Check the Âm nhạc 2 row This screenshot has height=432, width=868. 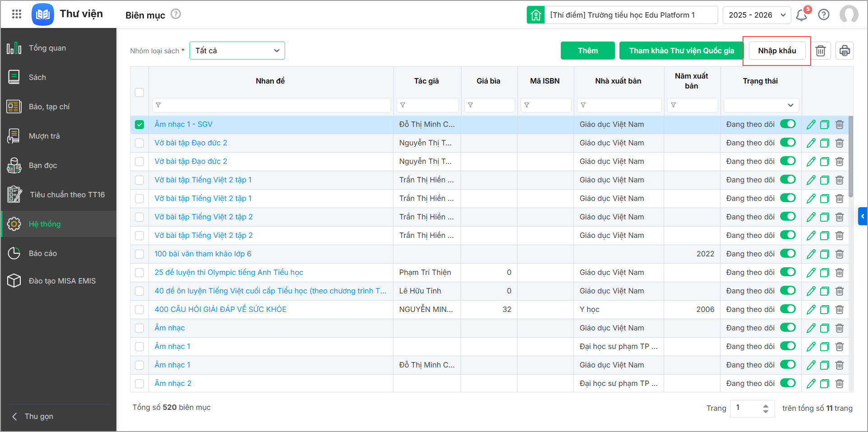tap(139, 384)
